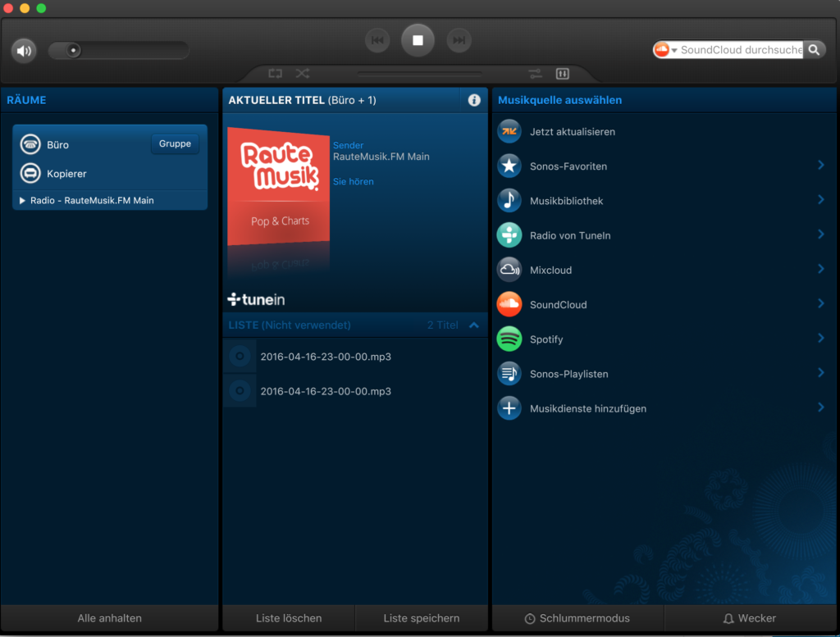
Task: Click the update arrows icon
Action: pos(509,131)
